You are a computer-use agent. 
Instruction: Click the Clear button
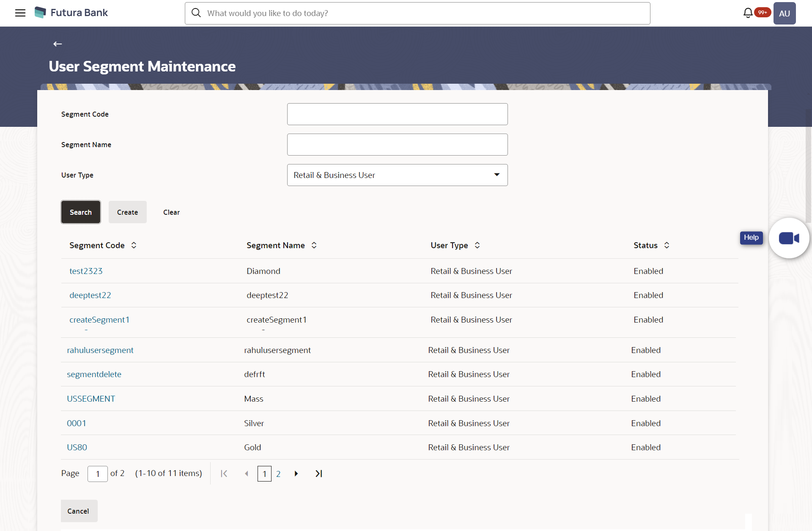(x=171, y=211)
